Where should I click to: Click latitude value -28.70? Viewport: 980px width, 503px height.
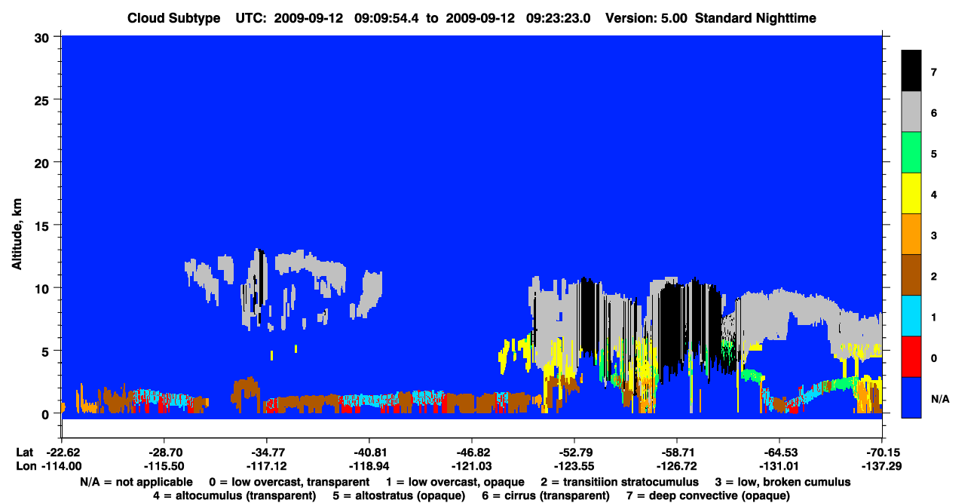[164, 452]
